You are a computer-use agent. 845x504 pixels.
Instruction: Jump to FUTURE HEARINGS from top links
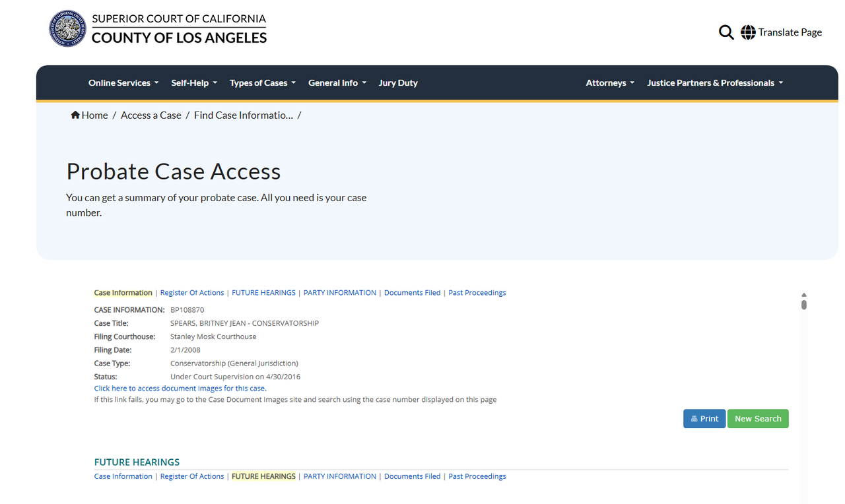coord(263,293)
